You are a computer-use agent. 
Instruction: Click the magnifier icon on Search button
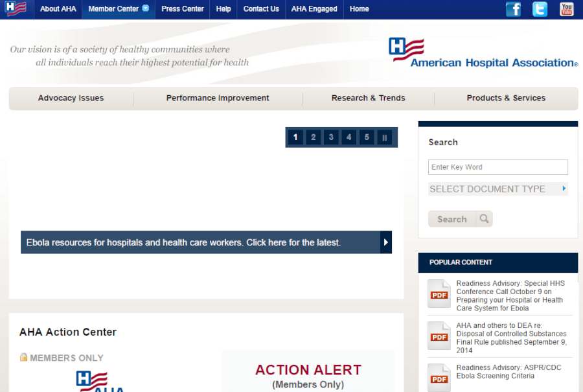point(484,219)
